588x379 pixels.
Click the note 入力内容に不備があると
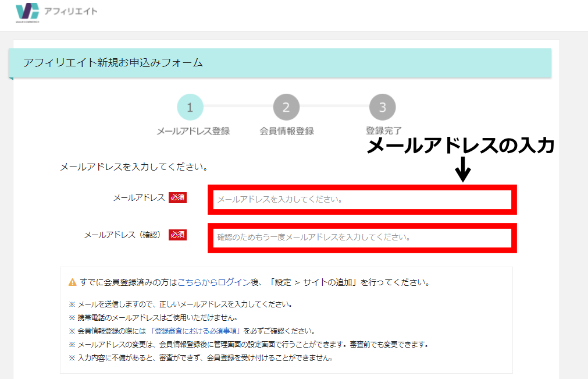[x=201, y=357]
